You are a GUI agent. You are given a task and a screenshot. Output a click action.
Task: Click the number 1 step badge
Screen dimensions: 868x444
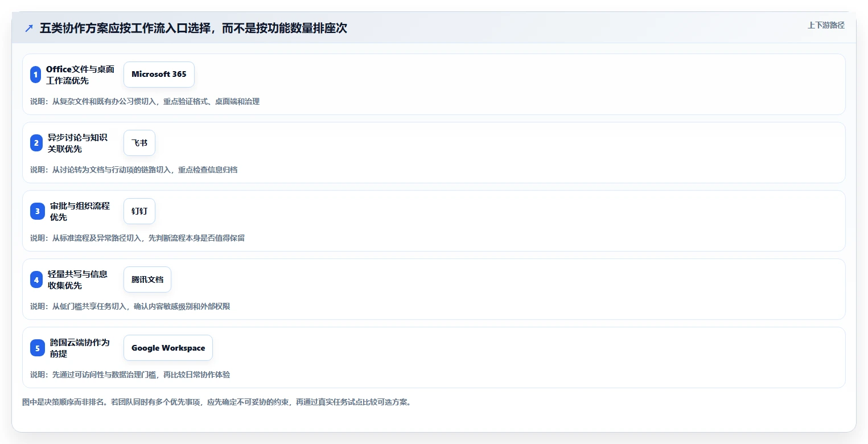(36, 75)
